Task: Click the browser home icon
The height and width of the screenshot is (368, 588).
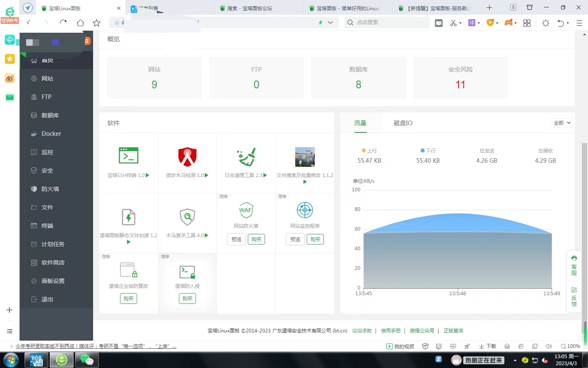Action: pyautogui.click(x=80, y=23)
